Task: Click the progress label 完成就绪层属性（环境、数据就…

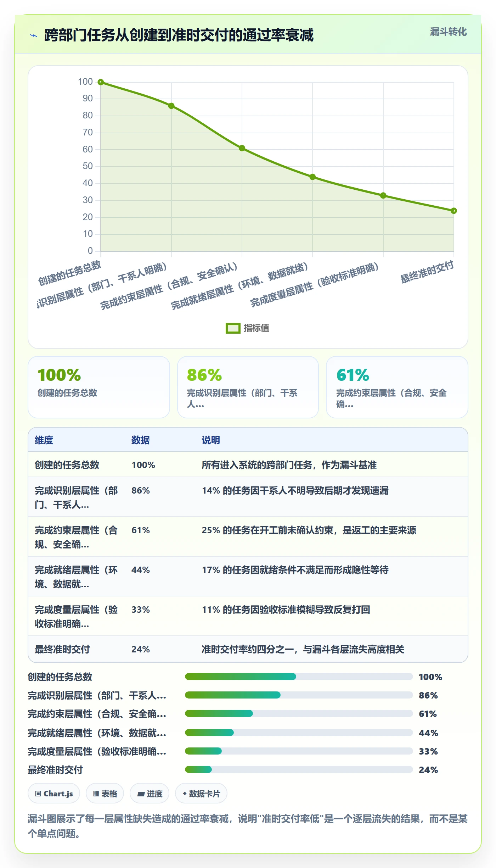Action: (97, 733)
